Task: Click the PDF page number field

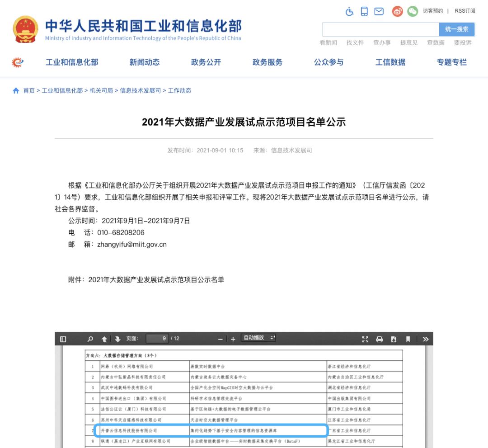Action: (157, 339)
